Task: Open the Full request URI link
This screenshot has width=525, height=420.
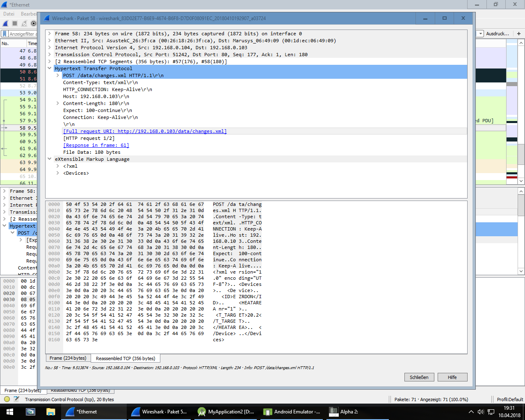Action: tap(145, 131)
